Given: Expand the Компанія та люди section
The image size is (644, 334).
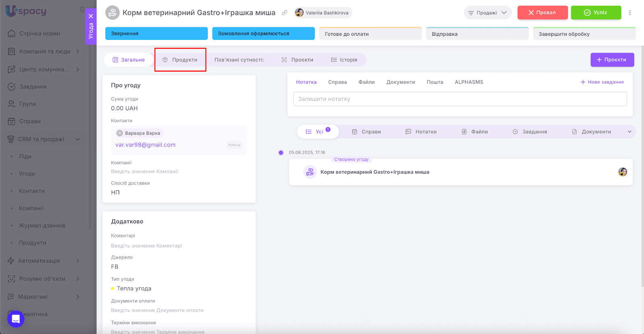Looking at the screenshot, I should [x=78, y=52].
